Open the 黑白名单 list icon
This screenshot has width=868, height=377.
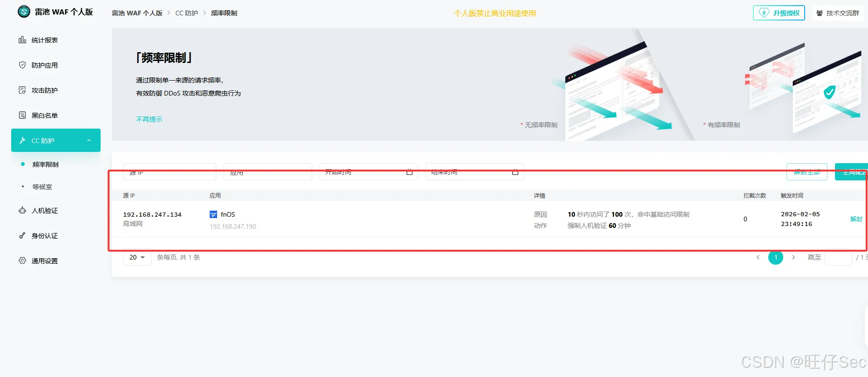coord(22,115)
